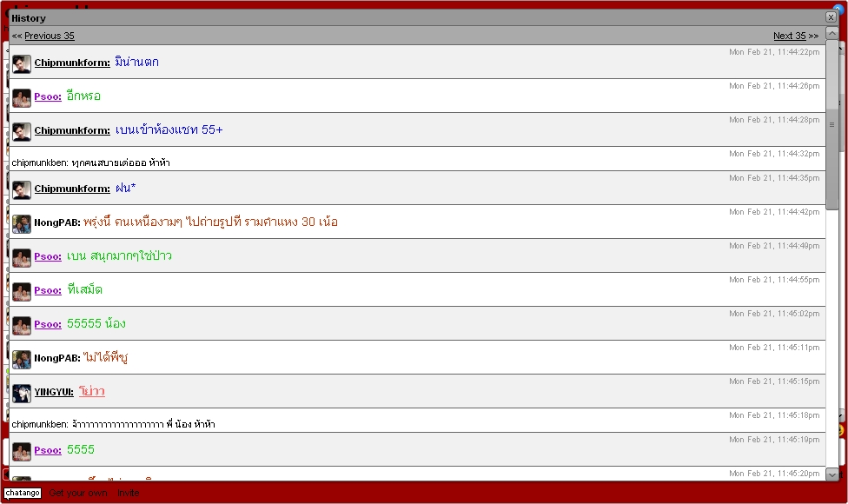
Task: Click the history scrollbar down arrow
Action: point(832,474)
